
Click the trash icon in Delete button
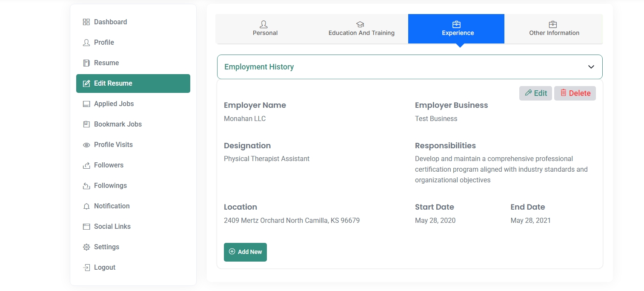564,92
